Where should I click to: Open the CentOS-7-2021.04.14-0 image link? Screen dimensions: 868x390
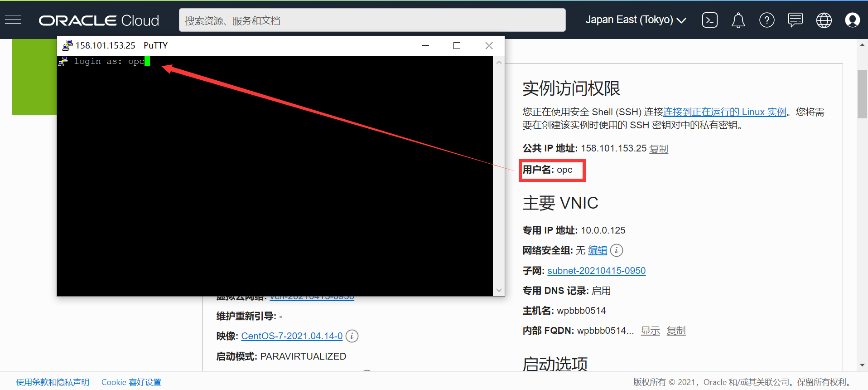pyautogui.click(x=292, y=336)
